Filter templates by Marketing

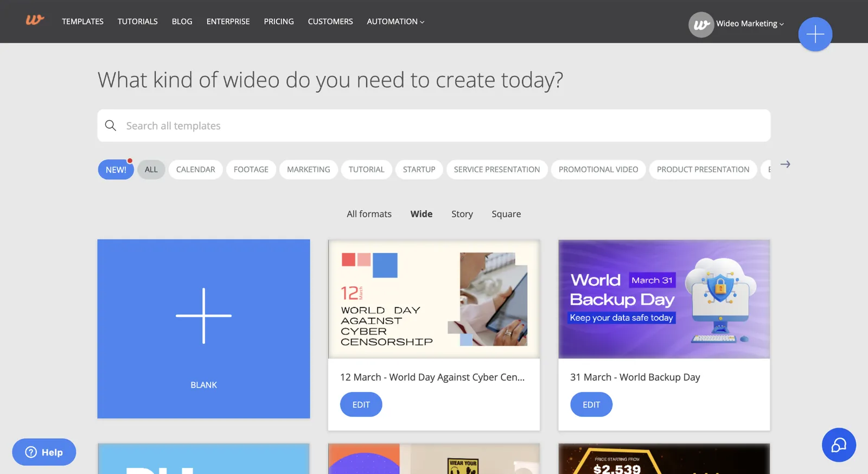tap(309, 169)
